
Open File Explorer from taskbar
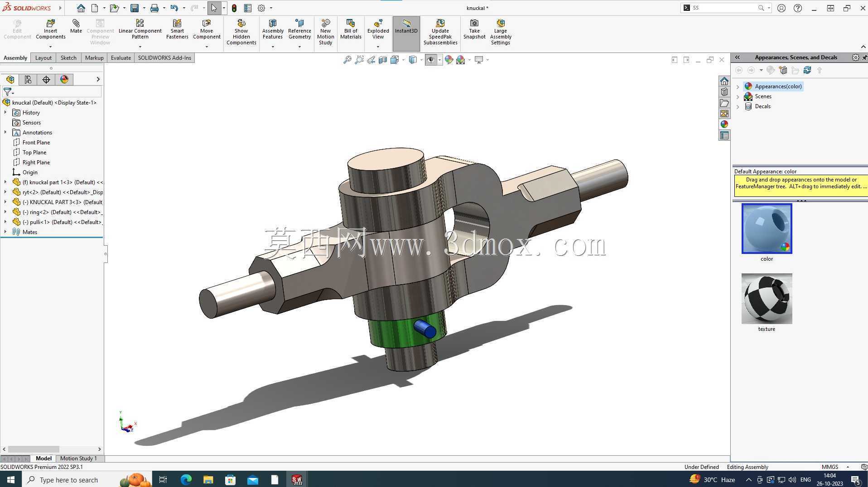[208, 480]
